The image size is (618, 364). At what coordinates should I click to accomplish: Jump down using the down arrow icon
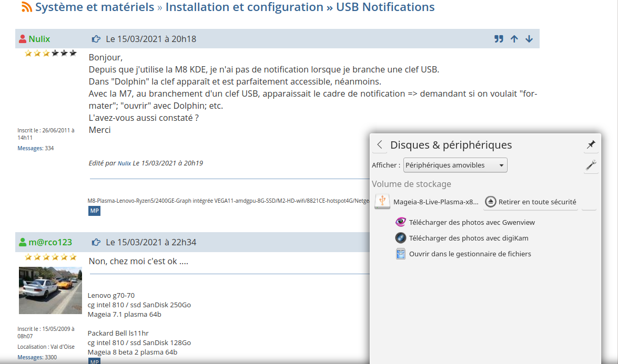click(x=529, y=39)
